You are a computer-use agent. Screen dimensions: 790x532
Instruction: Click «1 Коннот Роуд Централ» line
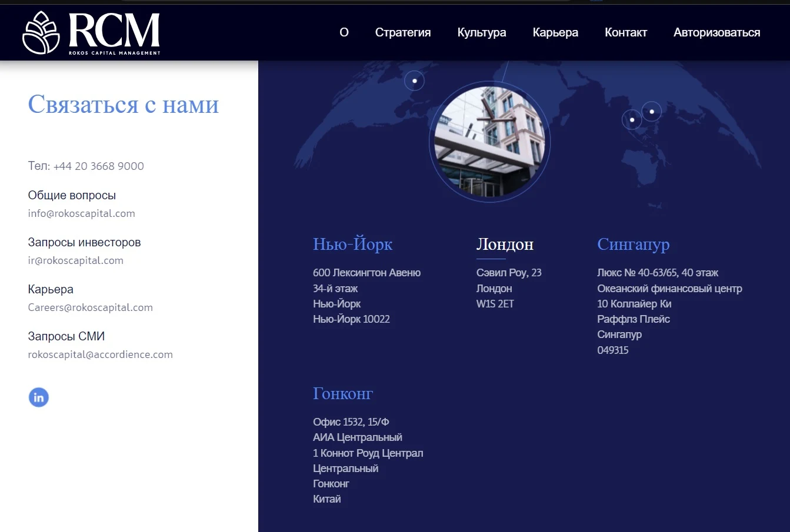(x=368, y=453)
